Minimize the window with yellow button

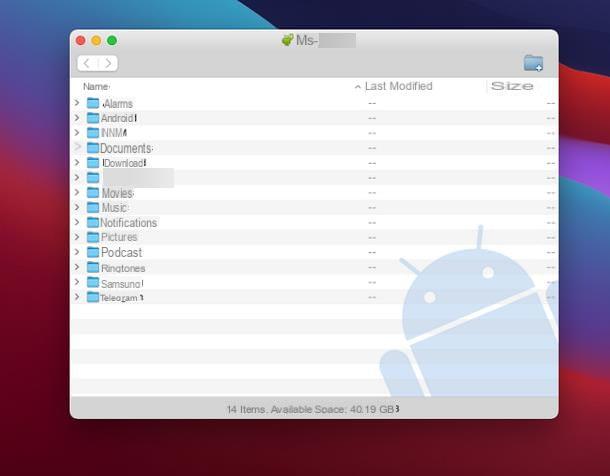pyautogui.click(x=96, y=40)
